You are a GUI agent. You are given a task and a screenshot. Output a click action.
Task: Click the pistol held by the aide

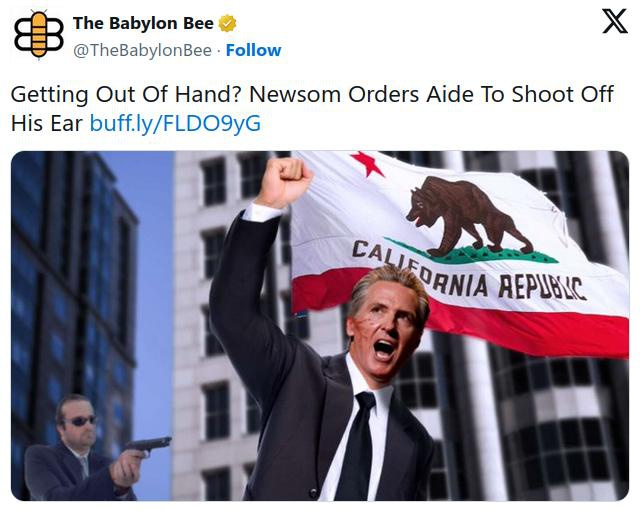coord(149,446)
